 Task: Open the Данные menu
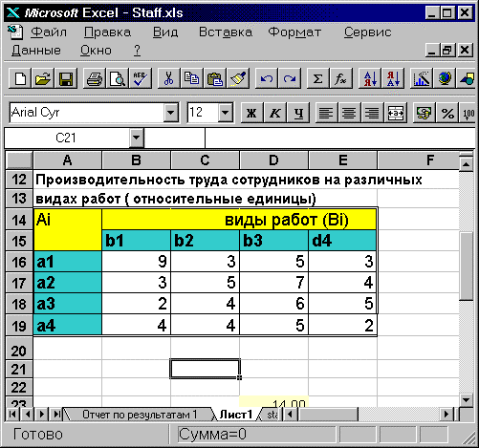(36, 51)
